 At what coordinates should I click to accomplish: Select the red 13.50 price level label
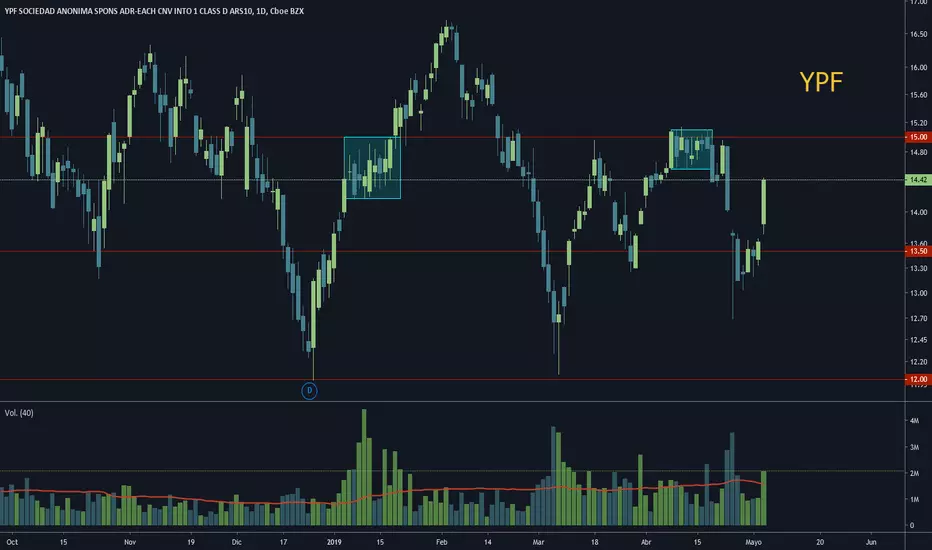918,251
